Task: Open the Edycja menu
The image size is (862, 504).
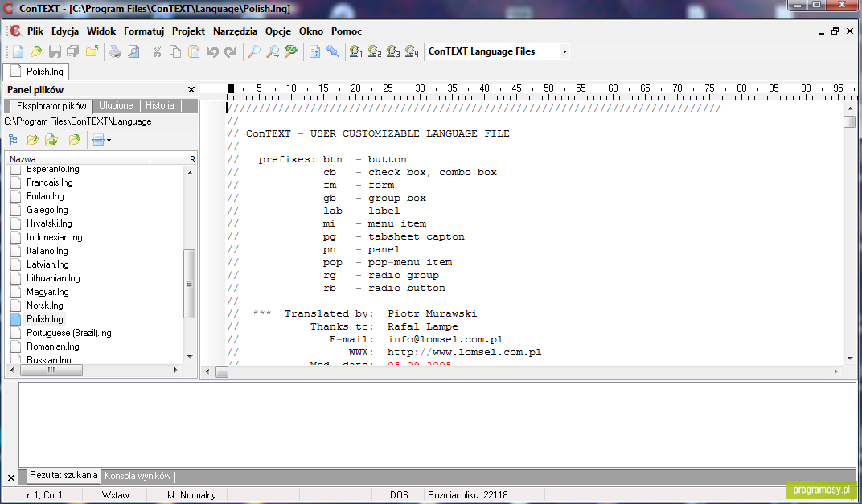Action: pos(65,31)
